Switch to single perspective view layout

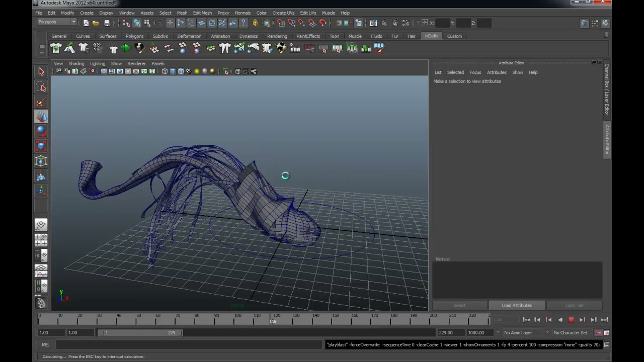point(41,225)
